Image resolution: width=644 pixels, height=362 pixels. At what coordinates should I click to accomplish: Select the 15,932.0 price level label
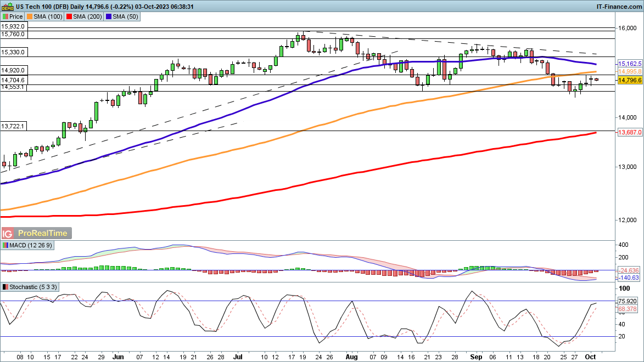coord(13,27)
